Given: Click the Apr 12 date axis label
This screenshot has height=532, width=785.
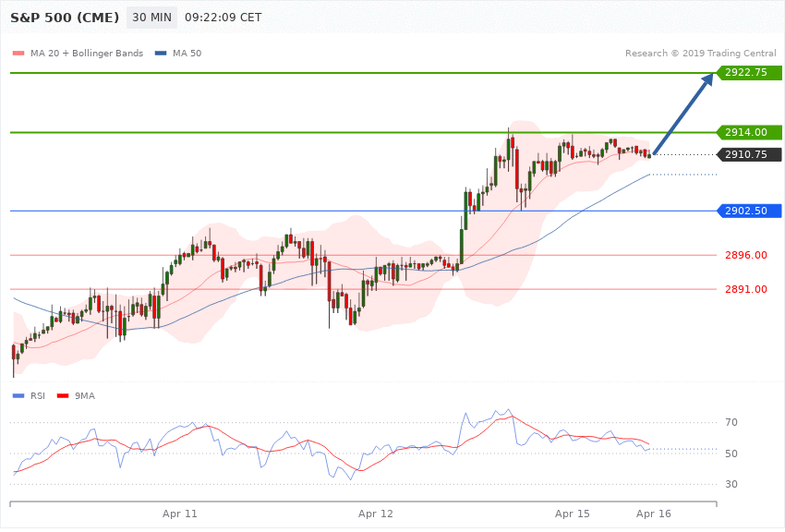Looking at the screenshot, I should (x=376, y=514).
